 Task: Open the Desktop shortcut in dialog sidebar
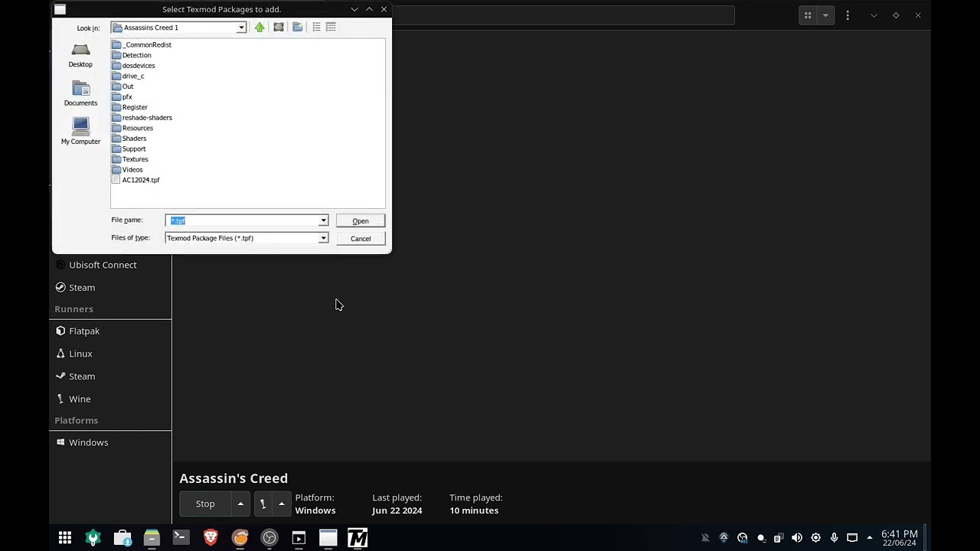(80, 56)
